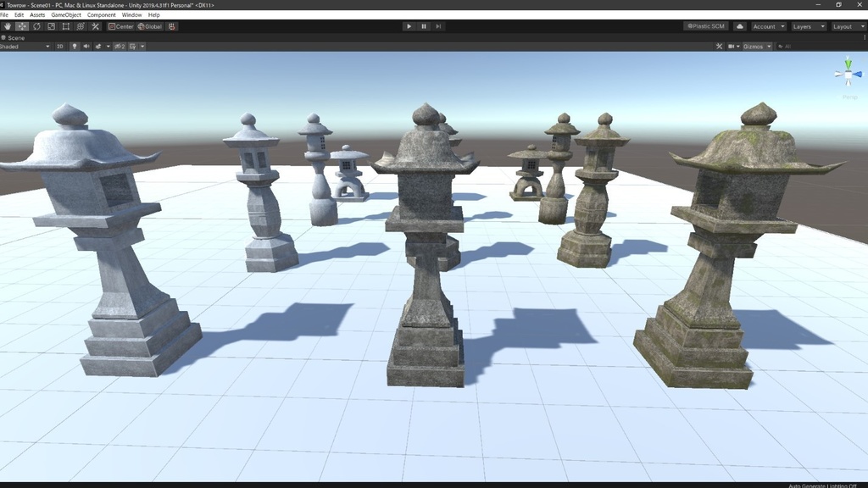Viewport: 868px width, 488px height.
Task: Open the Component menu
Action: coord(102,15)
